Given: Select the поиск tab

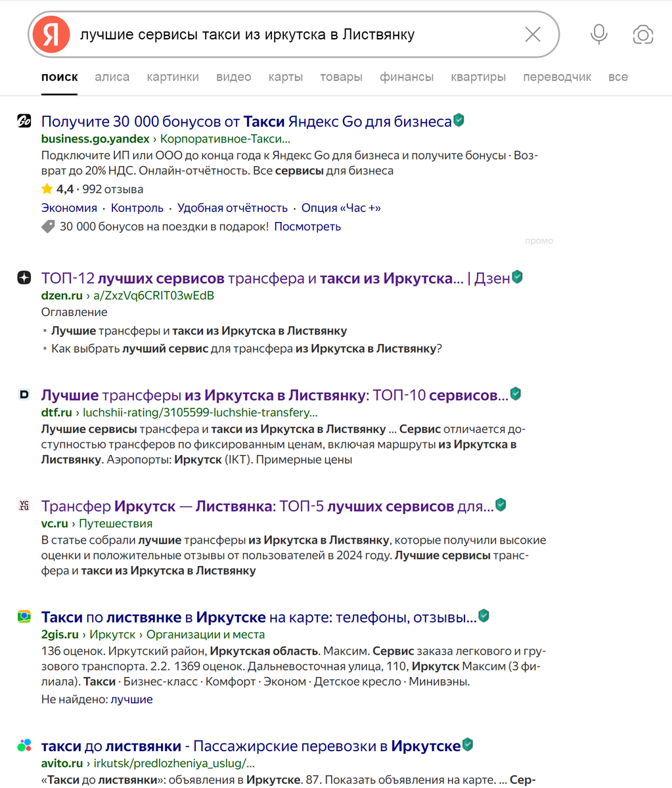Looking at the screenshot, I should point(59,77).
